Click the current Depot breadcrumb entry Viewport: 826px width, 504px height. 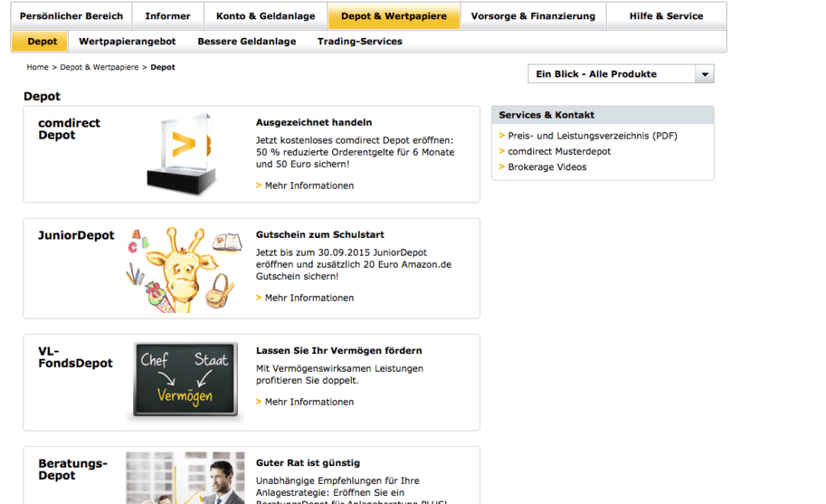tap(163, 68)
